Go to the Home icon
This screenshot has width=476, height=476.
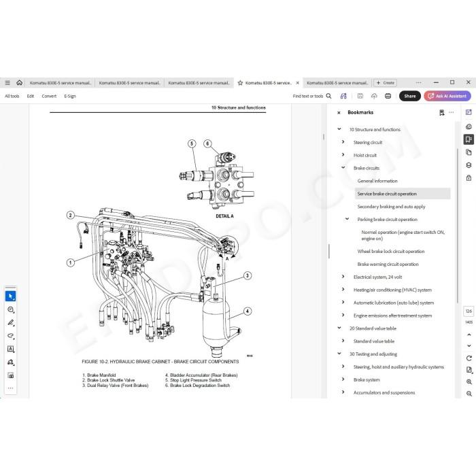pos(20,82)
